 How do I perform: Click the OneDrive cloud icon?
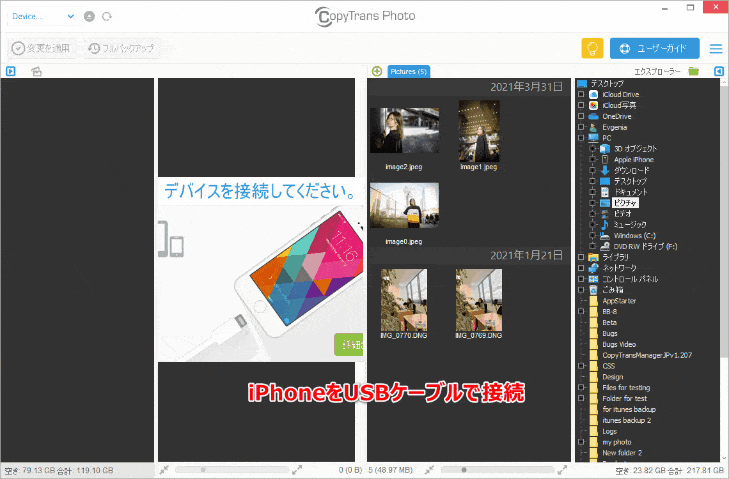(593, 116)
